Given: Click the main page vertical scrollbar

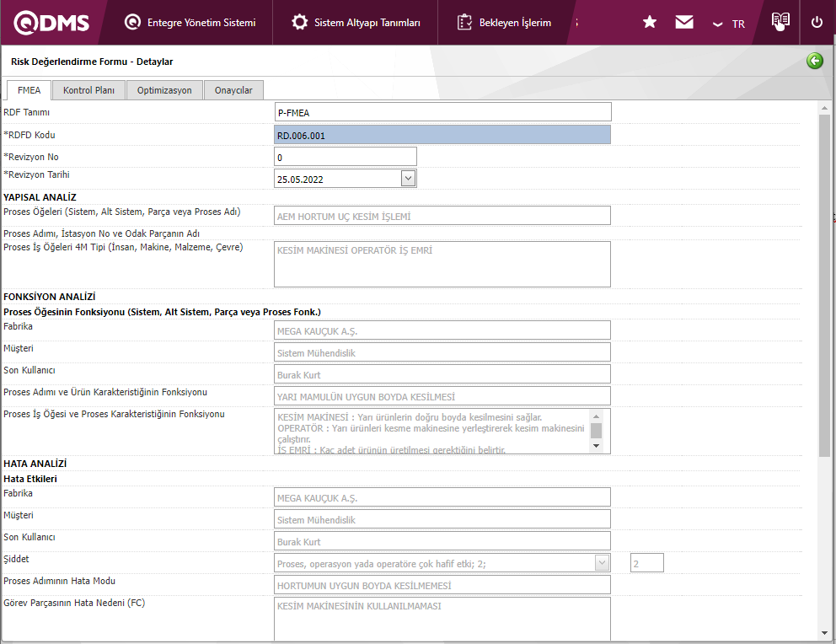Looking at the screenshot, I should coord(824,287).
